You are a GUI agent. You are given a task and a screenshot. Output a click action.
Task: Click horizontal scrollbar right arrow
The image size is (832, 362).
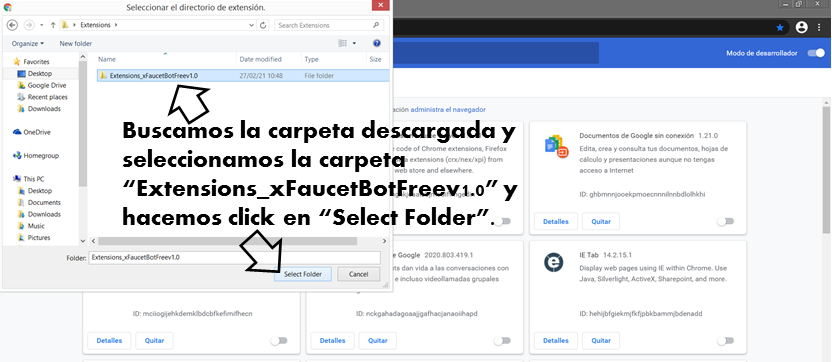[384, 241]
